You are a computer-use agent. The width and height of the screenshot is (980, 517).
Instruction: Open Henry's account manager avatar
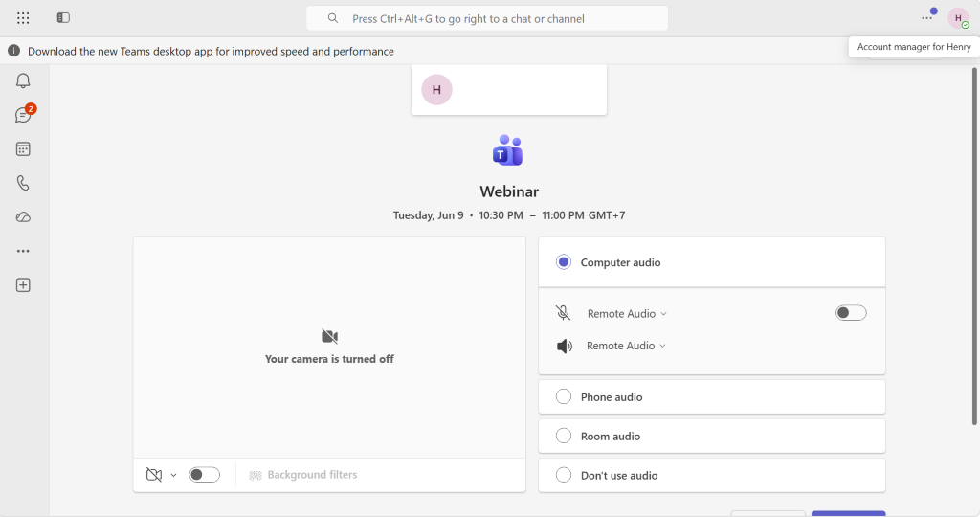pos(958,18)
